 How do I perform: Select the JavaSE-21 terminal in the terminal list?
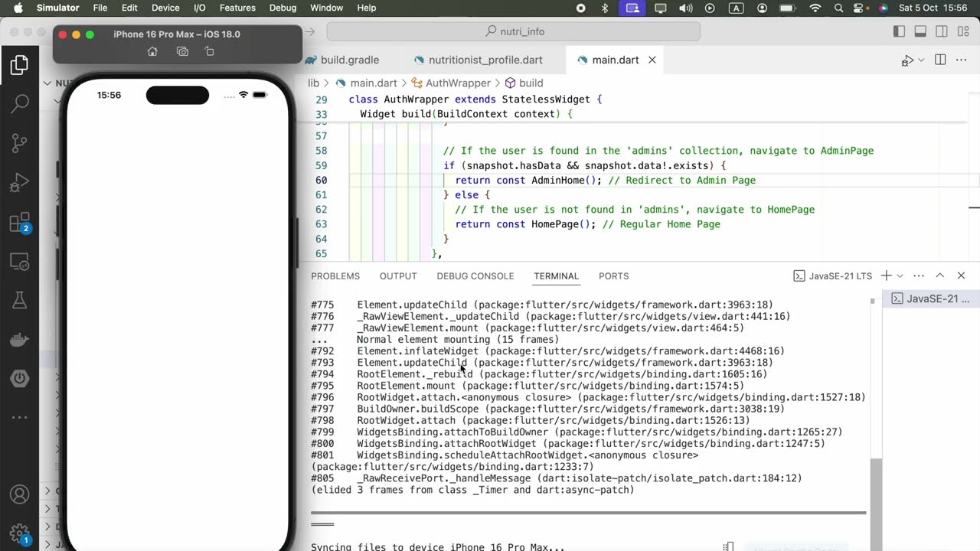click(931, 298)
